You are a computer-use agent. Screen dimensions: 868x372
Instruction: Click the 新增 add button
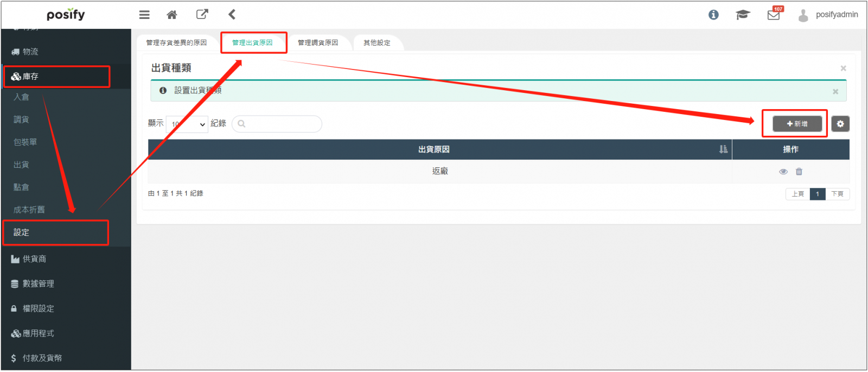(797, 124)
